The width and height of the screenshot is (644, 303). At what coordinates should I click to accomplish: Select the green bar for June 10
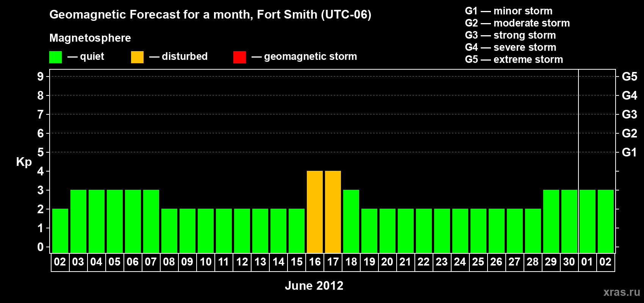[206, 231]
